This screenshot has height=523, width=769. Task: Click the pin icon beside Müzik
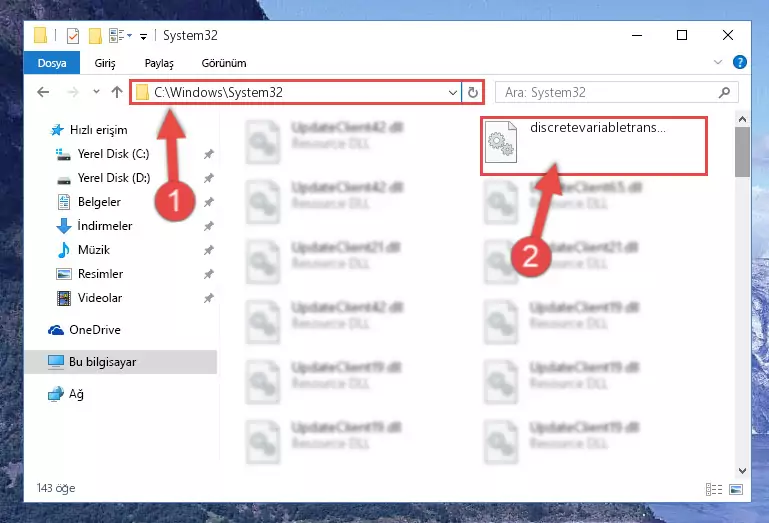pyautogui.click(x=209, y=250)
